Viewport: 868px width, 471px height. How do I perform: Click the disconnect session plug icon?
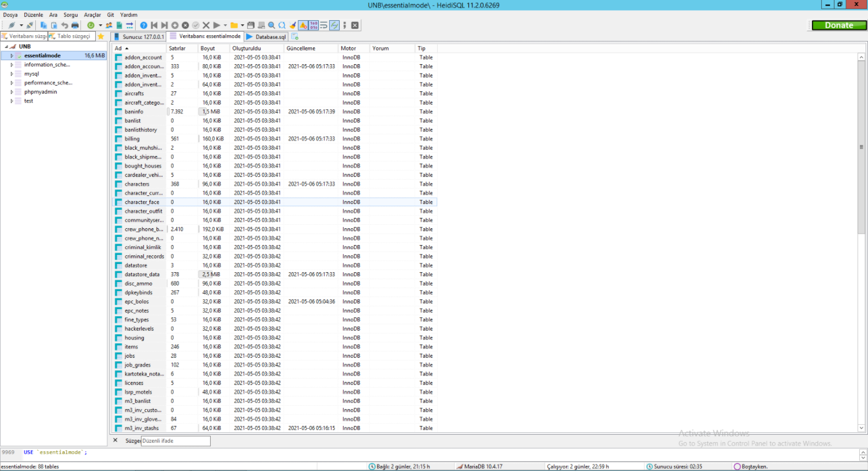[29, 25]
